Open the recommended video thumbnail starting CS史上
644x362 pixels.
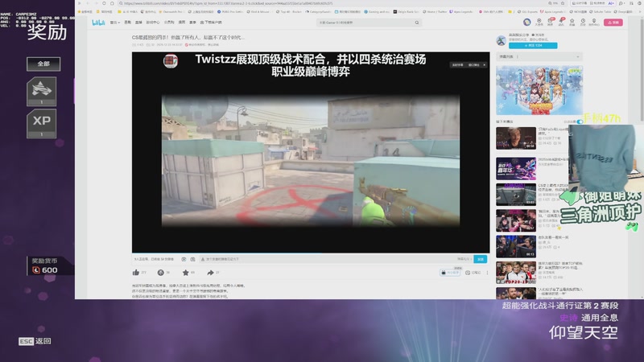click(x=516, y=195)
